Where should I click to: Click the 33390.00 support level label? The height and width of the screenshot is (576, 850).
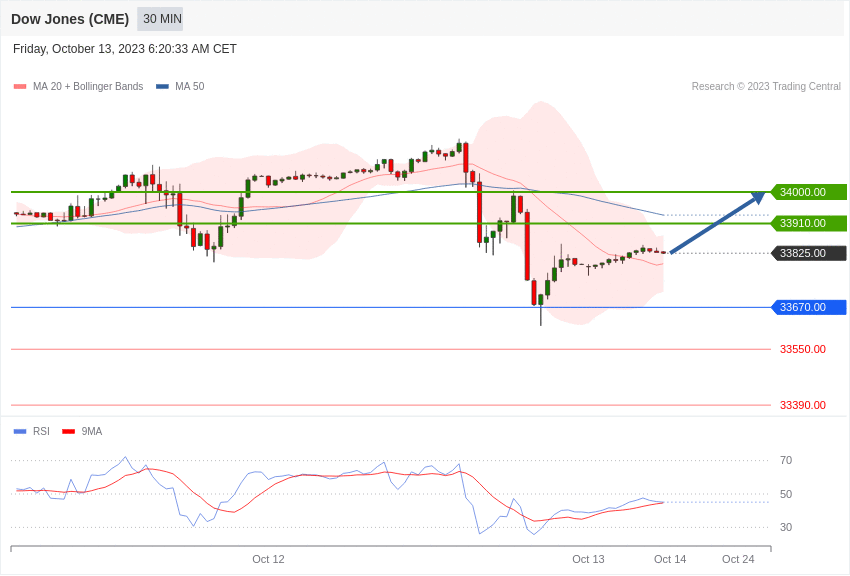click(802, 405)
